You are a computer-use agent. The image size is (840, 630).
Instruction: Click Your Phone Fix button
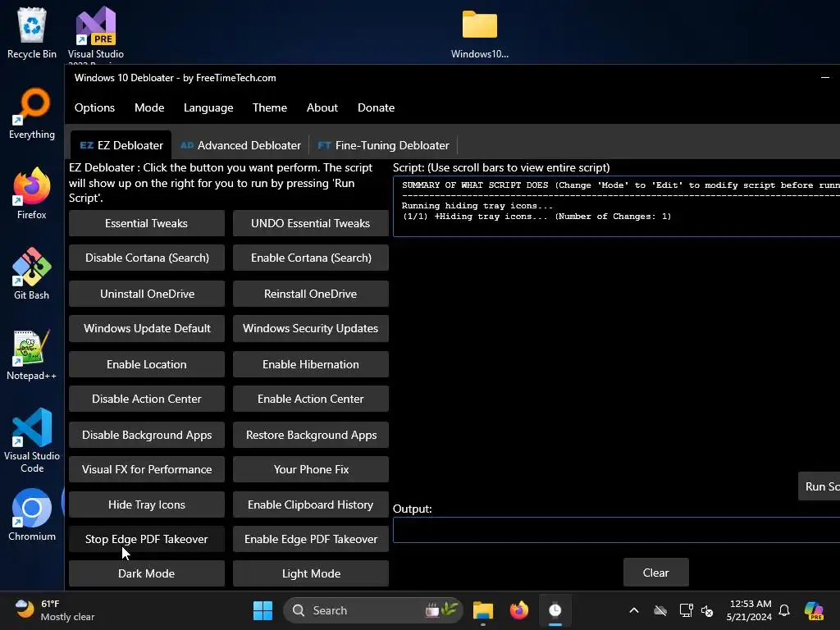[x=310, y=469]
